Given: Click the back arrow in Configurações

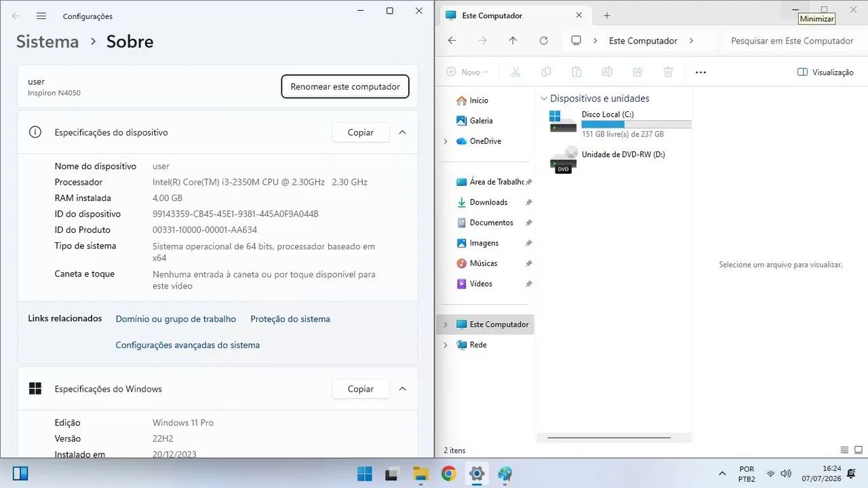Looking at the screenshot, I should point(16,16).
